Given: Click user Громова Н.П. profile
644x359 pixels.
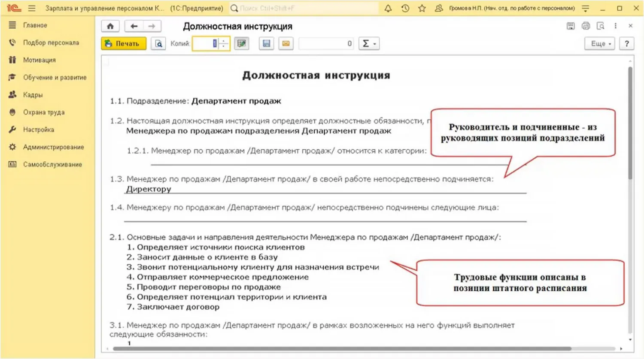Looking at the screenshot, I should (x=512, y=8).
